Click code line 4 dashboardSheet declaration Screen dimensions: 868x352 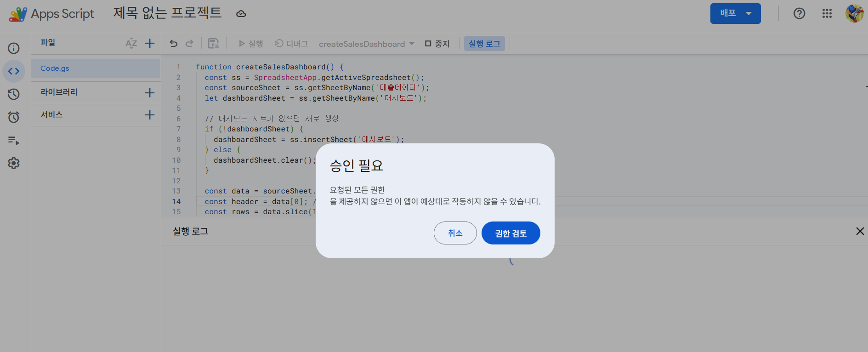316,98
